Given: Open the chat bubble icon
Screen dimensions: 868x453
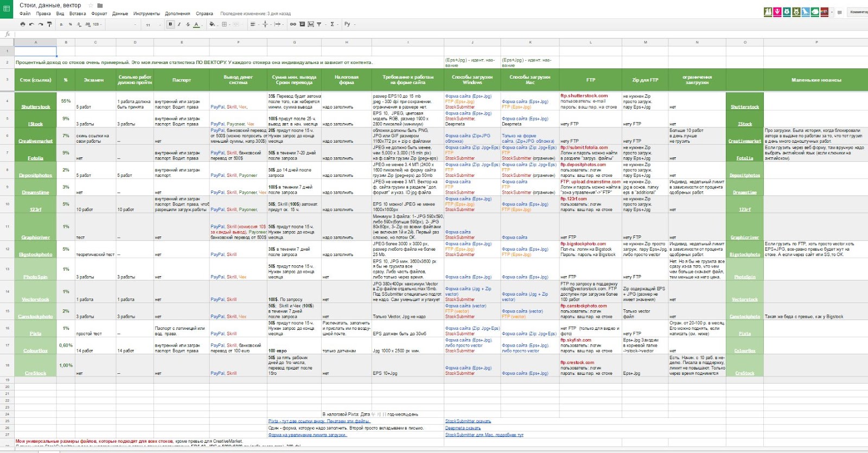Looking at the screenshot, I should [x=840, y=12].
